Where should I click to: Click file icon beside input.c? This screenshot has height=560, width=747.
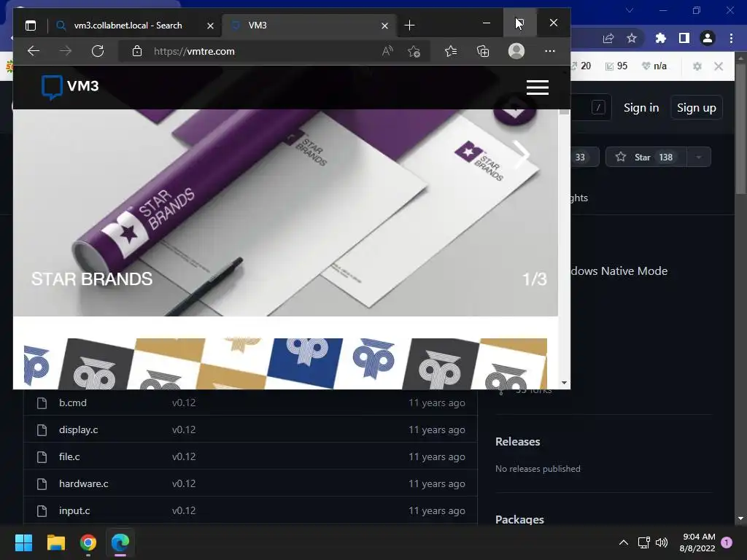42,511
